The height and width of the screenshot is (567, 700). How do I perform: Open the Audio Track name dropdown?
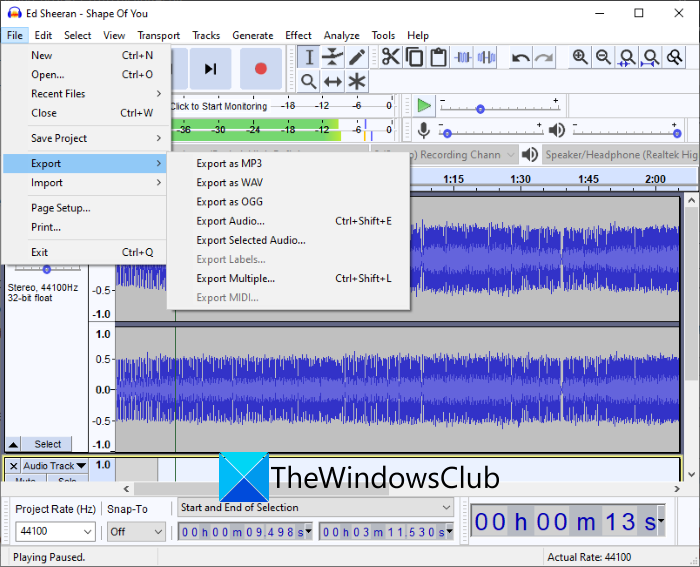coord(54,466)
